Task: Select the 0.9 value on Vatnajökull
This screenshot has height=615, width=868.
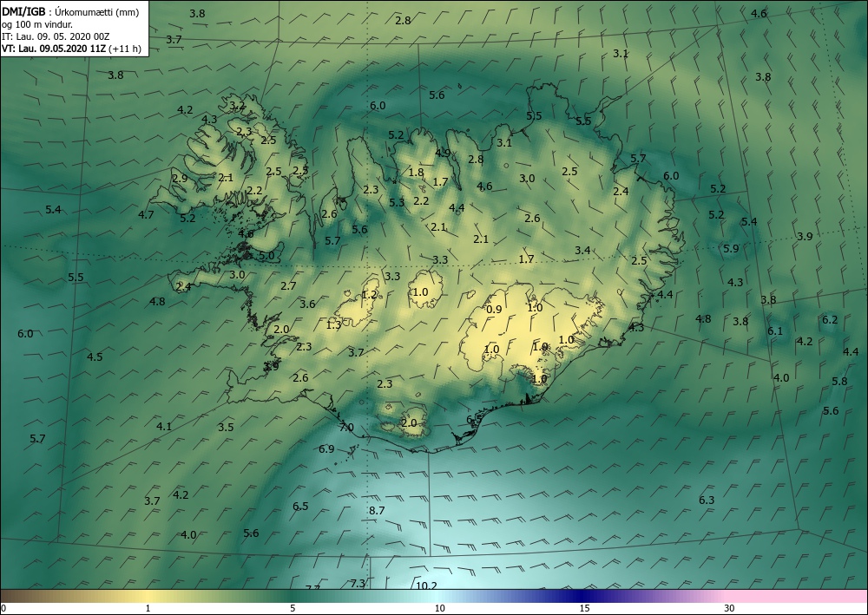Action: click(494, 309)
